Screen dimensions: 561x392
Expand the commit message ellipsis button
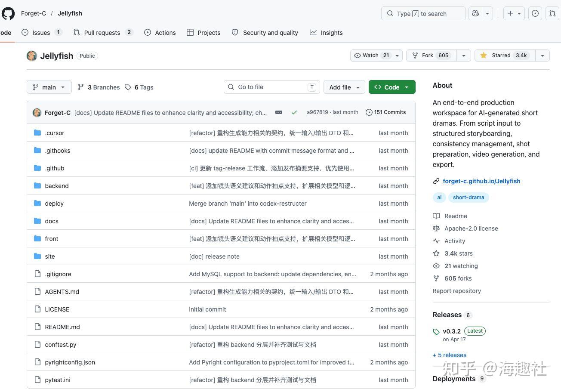click(x=279, y=112)
